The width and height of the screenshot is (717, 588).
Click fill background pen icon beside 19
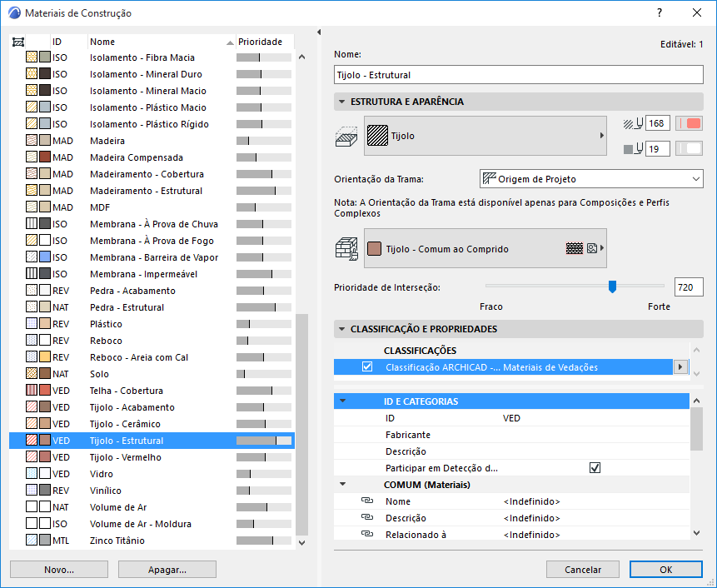(x=634, y=148)
